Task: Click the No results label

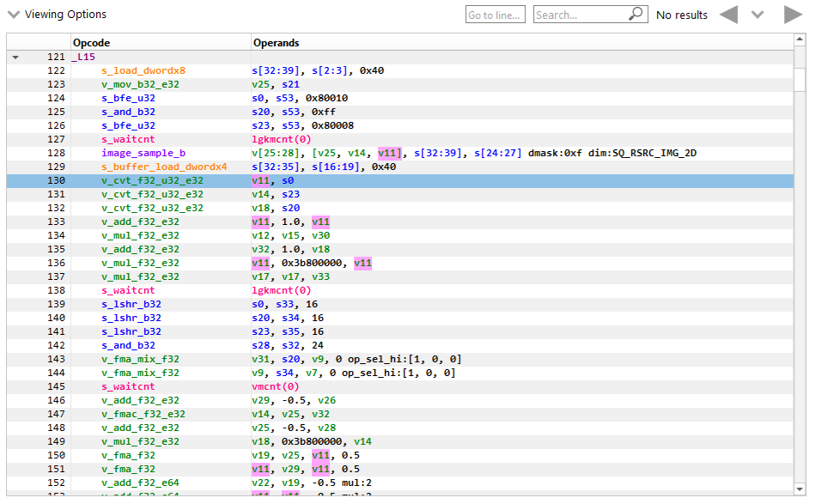Action: tap(684, 15)
